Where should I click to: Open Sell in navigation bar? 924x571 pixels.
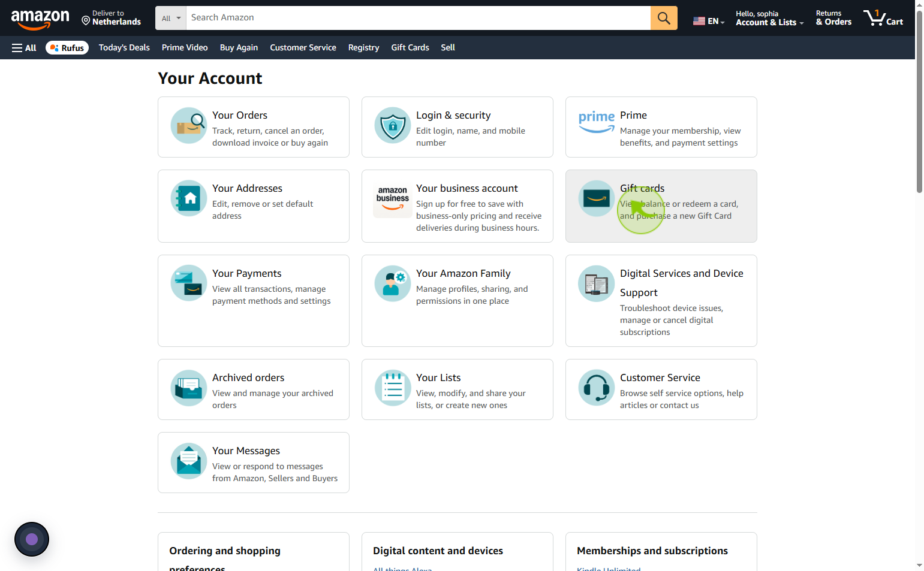(x=448, y=47)
